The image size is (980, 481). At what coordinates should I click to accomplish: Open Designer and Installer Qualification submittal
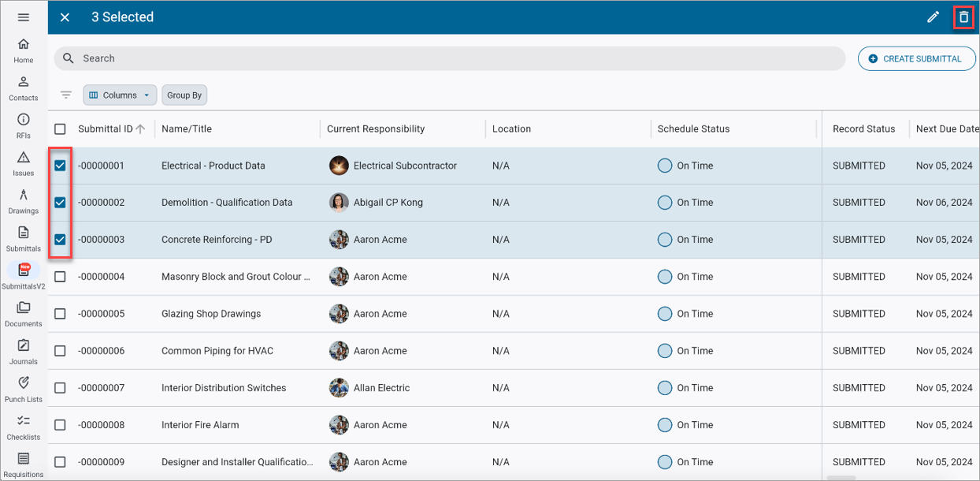point(237,462)
